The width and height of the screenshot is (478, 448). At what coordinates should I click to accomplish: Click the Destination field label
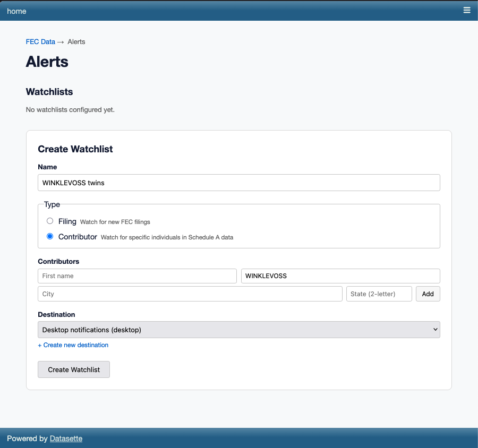coord(56,314)
